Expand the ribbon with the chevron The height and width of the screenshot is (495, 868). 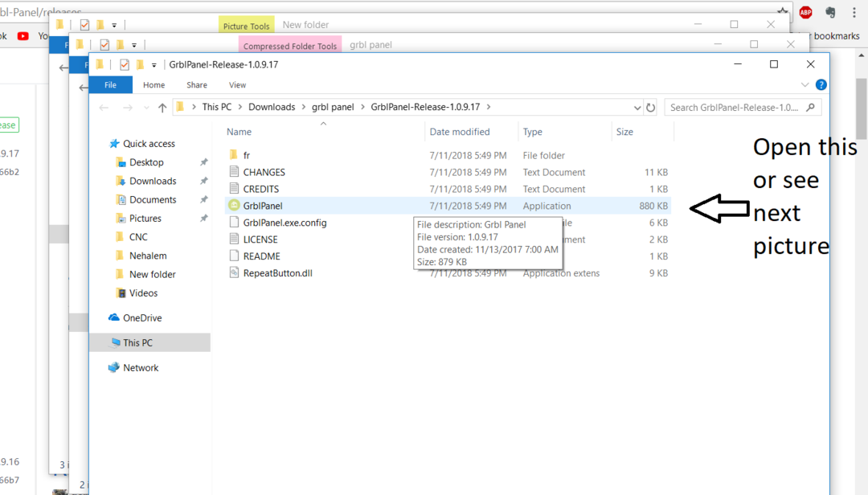pyautogui.click(x=805, y=85)
